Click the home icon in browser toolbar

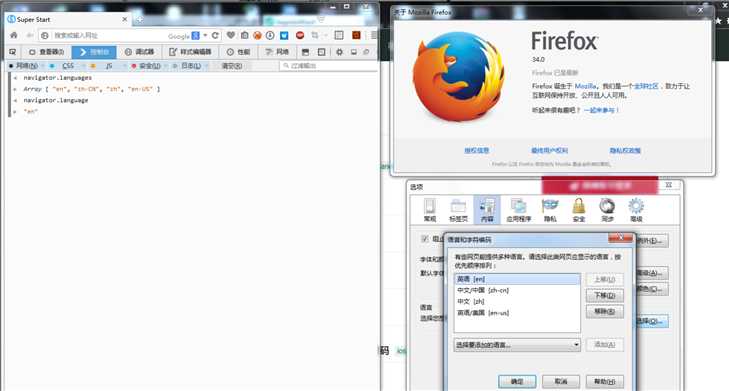13,35
